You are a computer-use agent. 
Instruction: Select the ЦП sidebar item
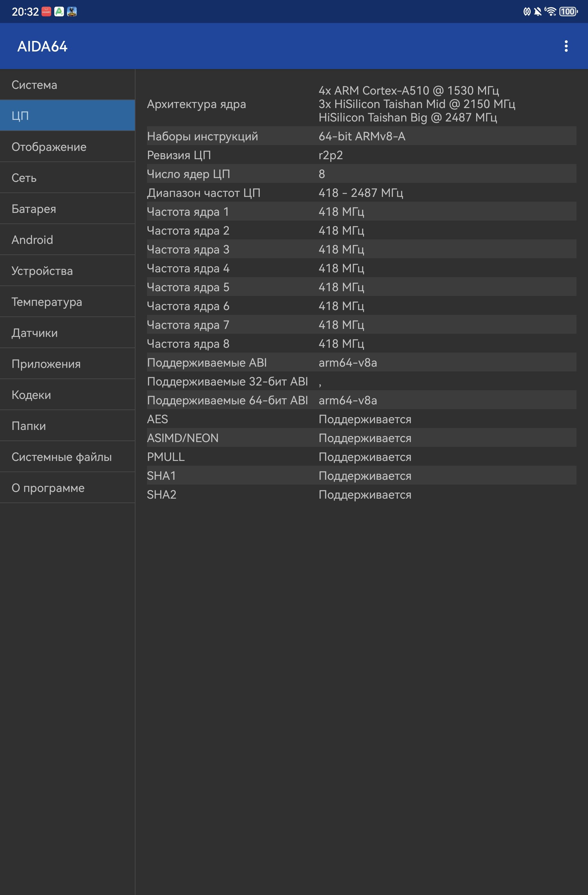click(68, 115)
